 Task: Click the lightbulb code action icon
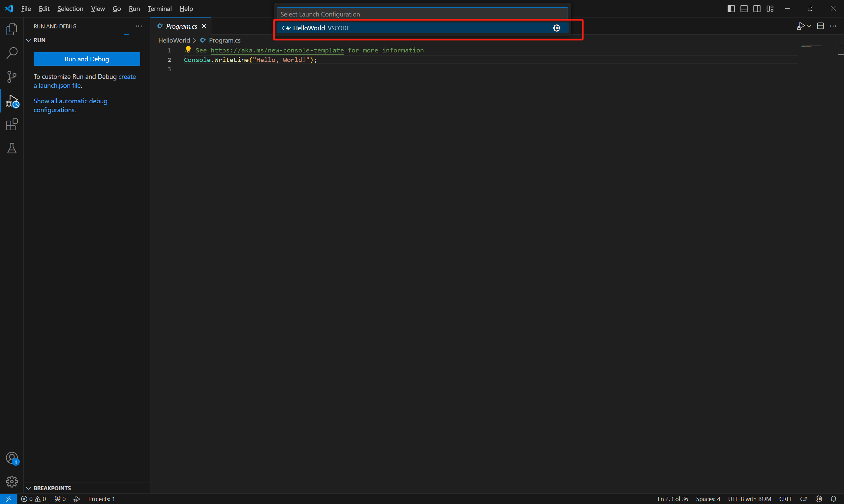tap(188, 49)
